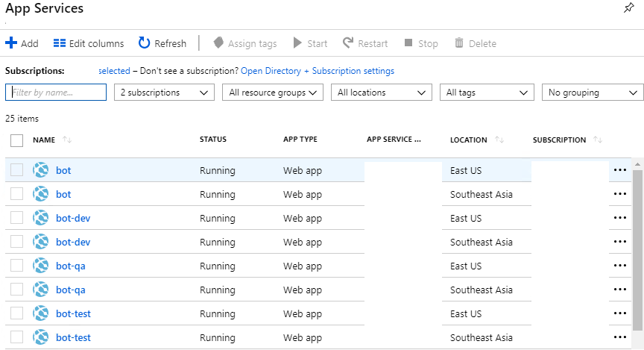Open the bot-test app in Southeast Asia
Image resolution: width=644 pixels, height=350 pixels.
pos(73,337)
